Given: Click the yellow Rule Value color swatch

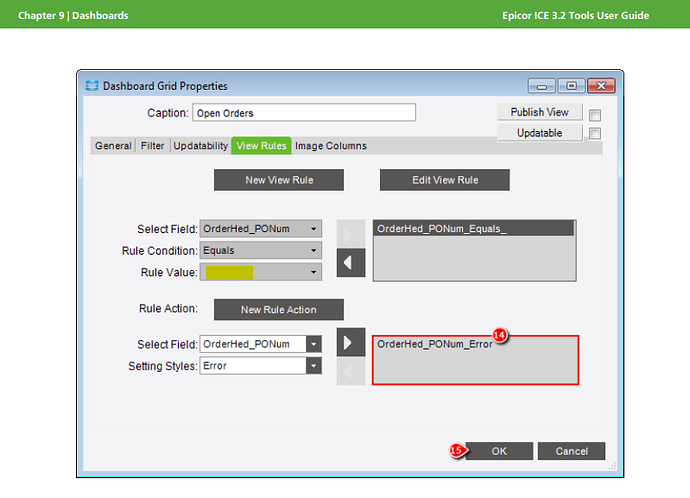Looking at the screenshot, I should (x=229, y=272).
